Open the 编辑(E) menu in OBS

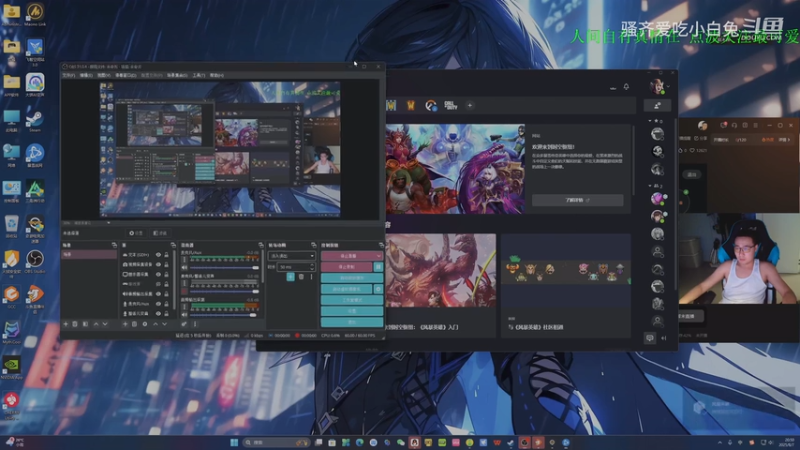pyautogui.click(x=86, y=76)
